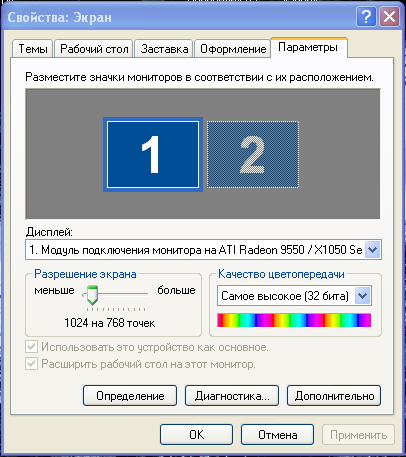Click the Определение button
Viewport: 406px width, 457px height.
[x=130, y=396]
